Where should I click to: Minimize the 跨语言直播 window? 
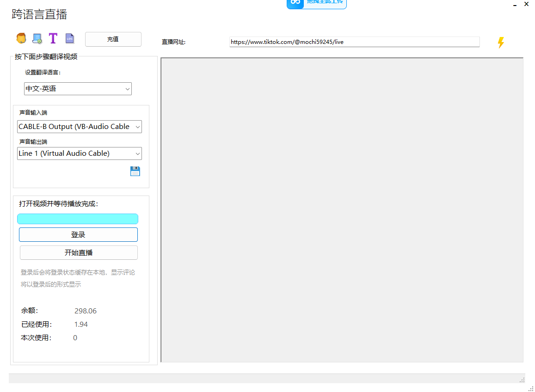coord(515,5)
